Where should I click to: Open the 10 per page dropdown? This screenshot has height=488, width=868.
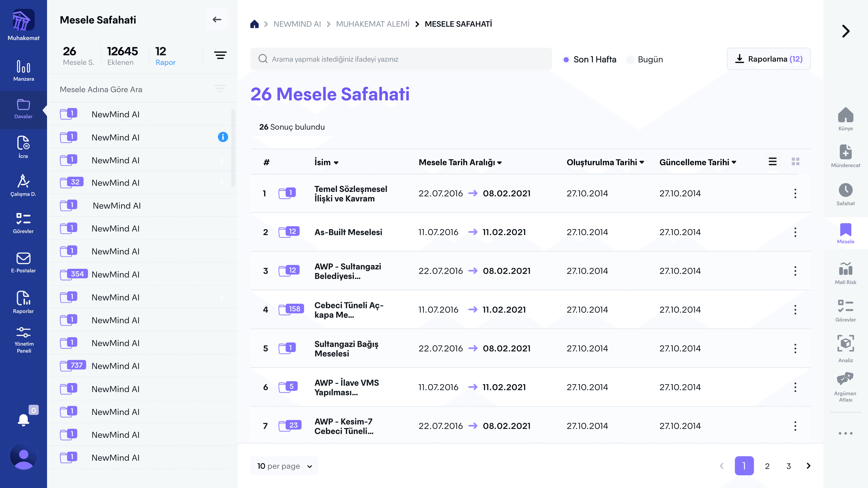(284, 466)
